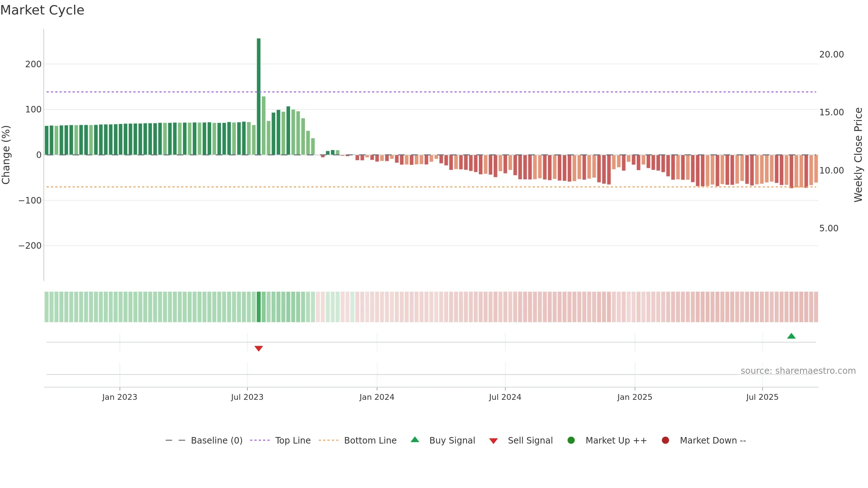Toggle the Market Up ++ legend entry
Viewport: 868px width, 488px height.
pyautogui.click(x=607, y=440)
